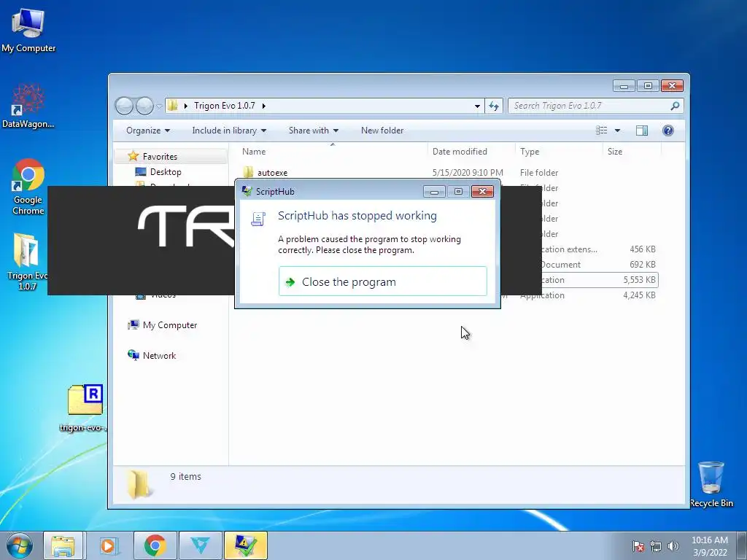747x560 pixels.
Task: Open Explorer help button
Action: [x=668, y=131]
